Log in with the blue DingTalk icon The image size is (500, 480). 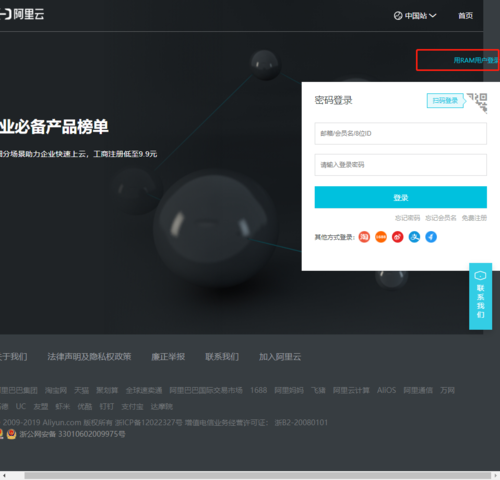point(431,237)
